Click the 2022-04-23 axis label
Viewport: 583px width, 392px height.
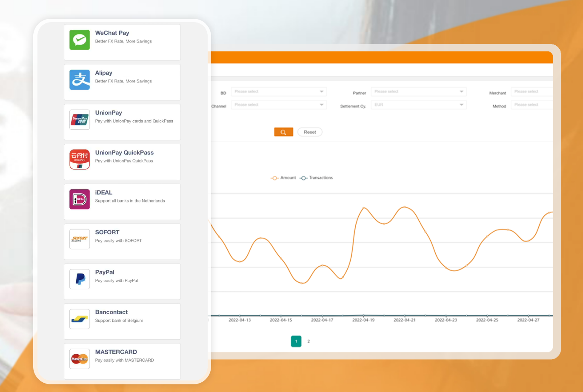[x=446, y=320]
